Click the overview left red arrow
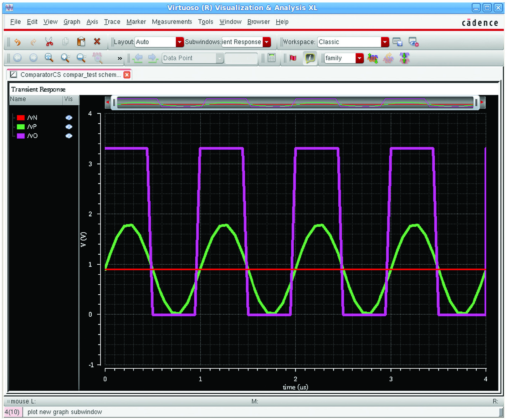Image resolution: width=507 pixels, height=420 pixels. 107,102
